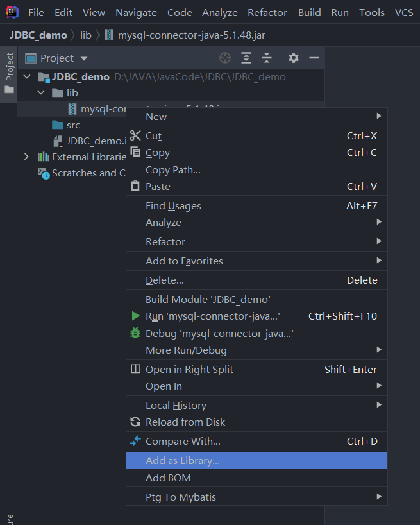Click the Copy icon in context menu
Image resolution: width=420 pixels, height=525 pixels.
pyautogui.click(x=135, y=152)
